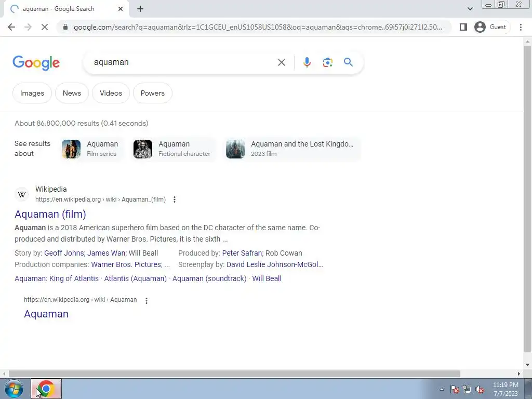Switch to Images filter

click(32, 93)
